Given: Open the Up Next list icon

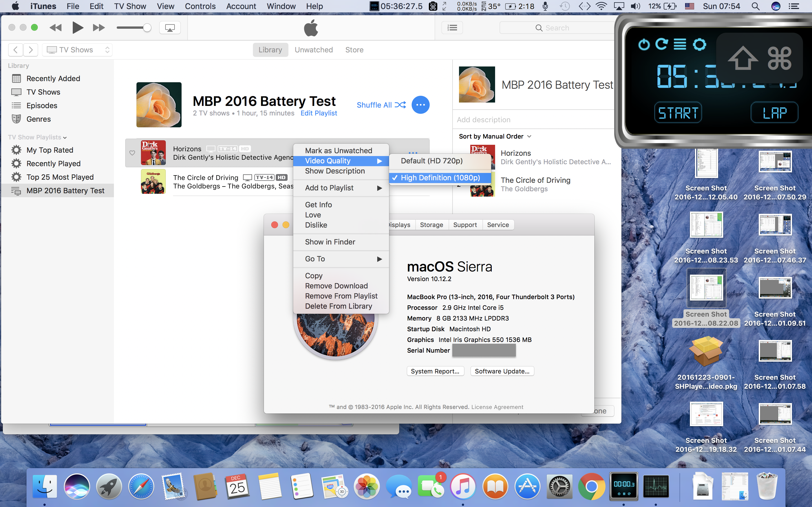Looking at the screenshot, I should tap(452, 28).
